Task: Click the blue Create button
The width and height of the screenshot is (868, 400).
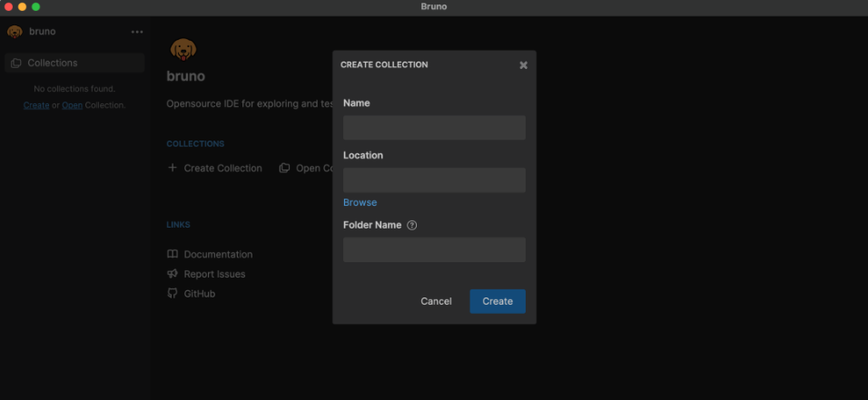Action: [x=498, y=301]
